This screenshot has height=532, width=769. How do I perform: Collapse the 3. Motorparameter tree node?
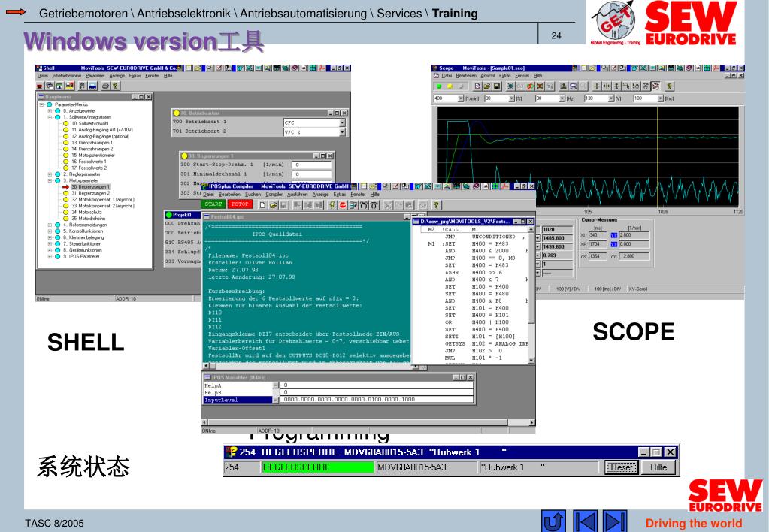(x=50, y=180)
